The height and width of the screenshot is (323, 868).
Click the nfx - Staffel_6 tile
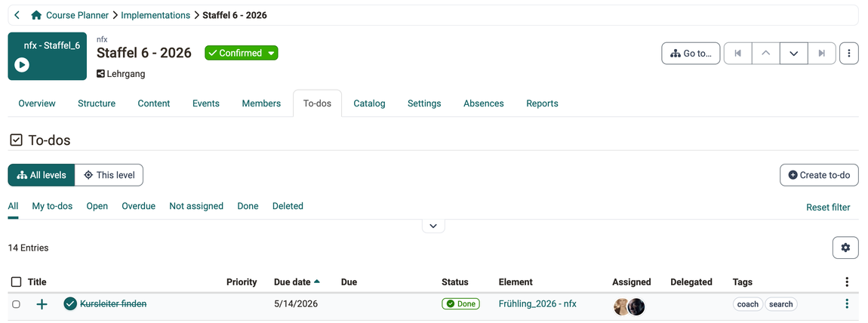pyautogui.click(x=47, y=57)
